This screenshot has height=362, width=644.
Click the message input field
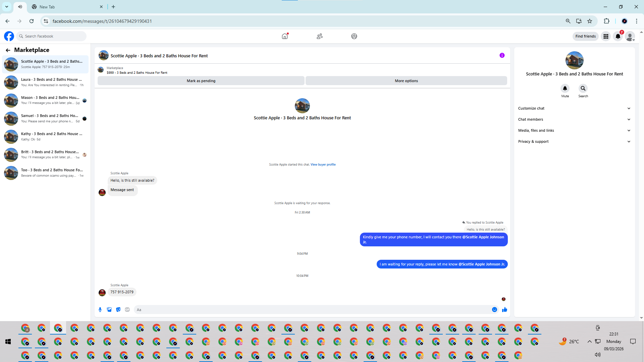pyautogui.click(x=312, y=310)
